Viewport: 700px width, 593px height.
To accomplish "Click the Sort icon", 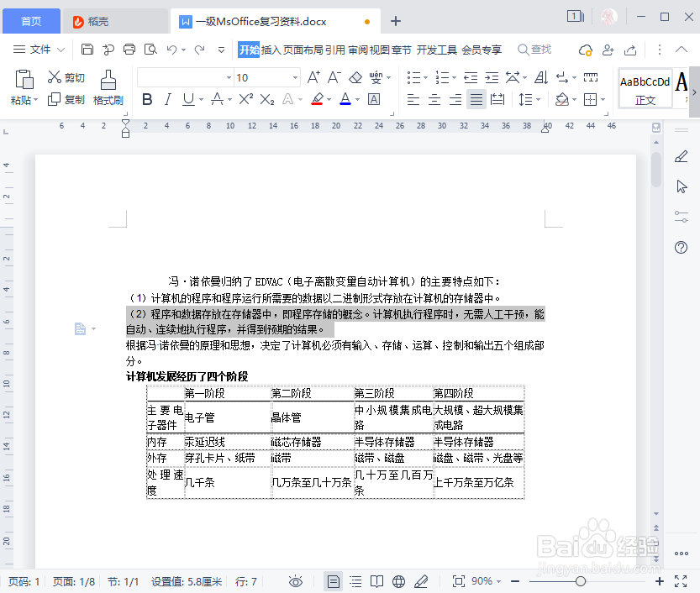I will coord(541,77).
